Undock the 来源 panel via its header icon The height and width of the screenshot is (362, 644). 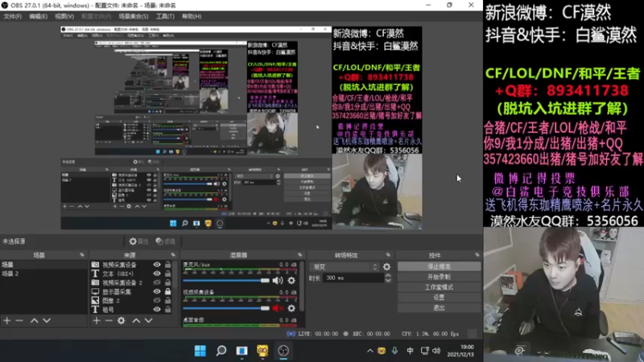173,255
